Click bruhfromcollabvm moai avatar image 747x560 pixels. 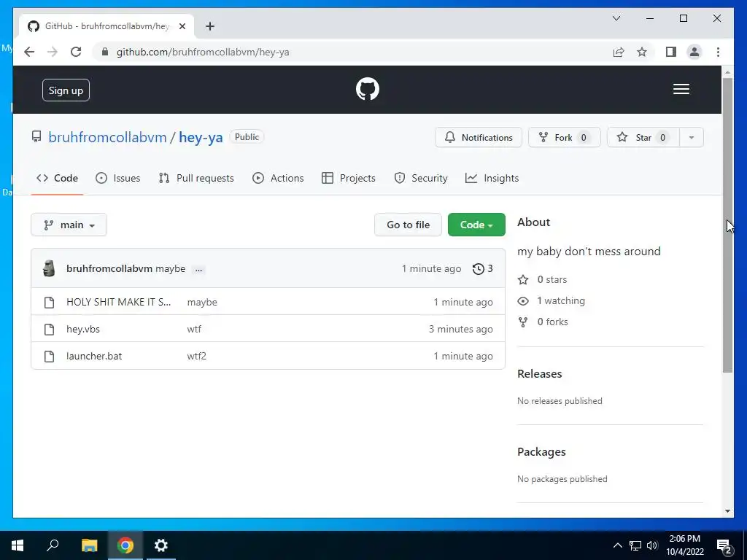(49, 268)
